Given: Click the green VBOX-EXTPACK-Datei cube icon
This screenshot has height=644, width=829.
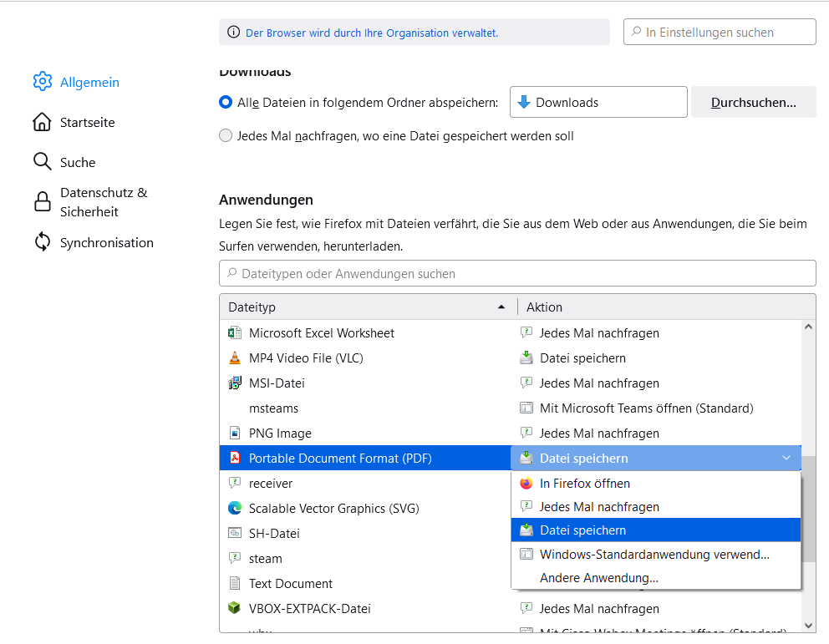Looking at the screenshot, I should (235, 609).
